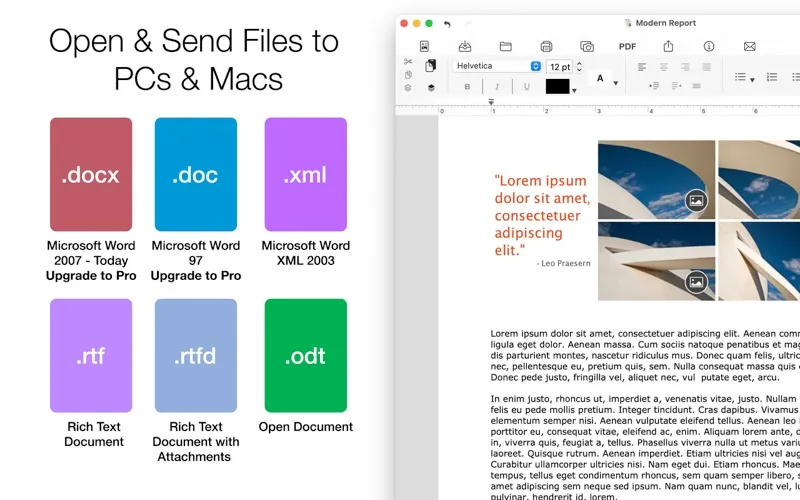Click the green .odt file tile
This screenshot has height=500, width=800.
point(306,356)
